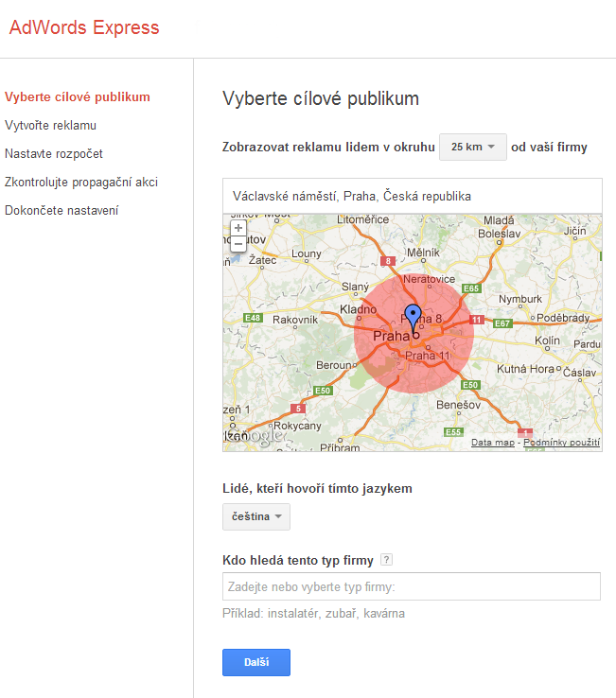
Task: Click the AdWords Express logo
Action: click(84, 27)
